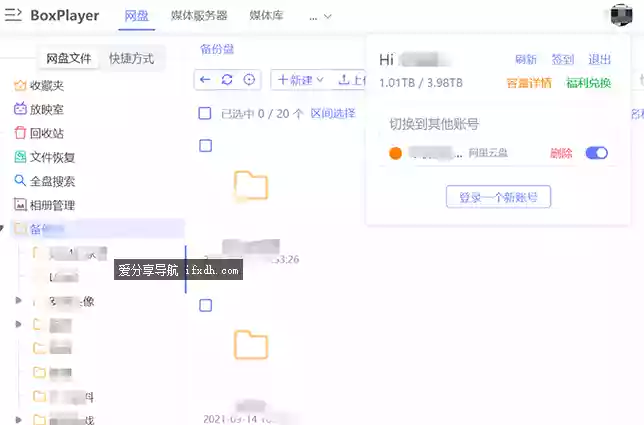The width and height of the screenshot is (644, 425).
Task: Click 退出 to log out
Action: click(599, 60)
